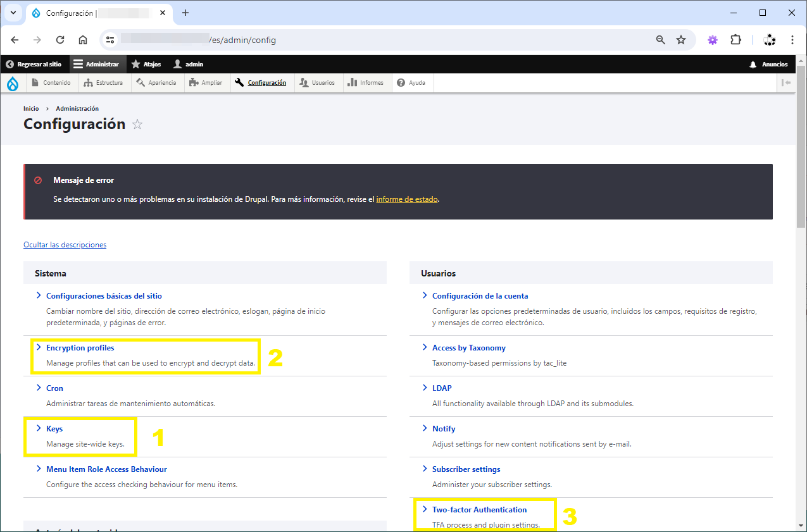Click the red error icon in message

point(38,180)
